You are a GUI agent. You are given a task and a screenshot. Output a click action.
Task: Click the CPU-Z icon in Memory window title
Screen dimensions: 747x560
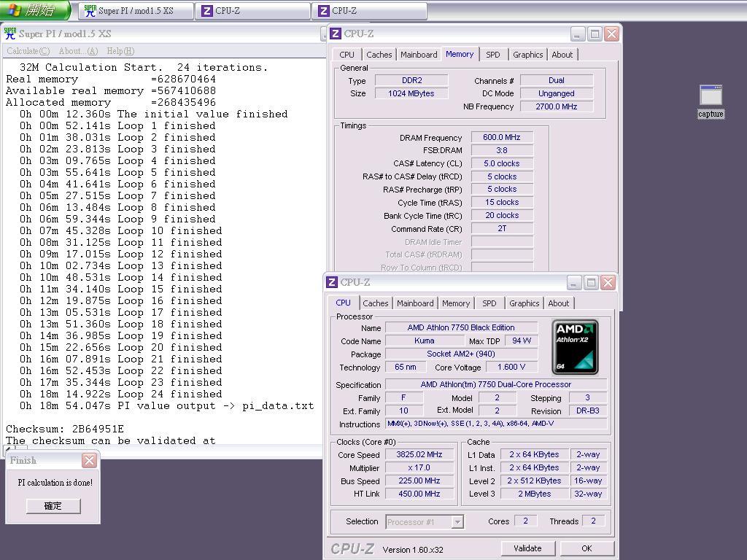point(336,34)
